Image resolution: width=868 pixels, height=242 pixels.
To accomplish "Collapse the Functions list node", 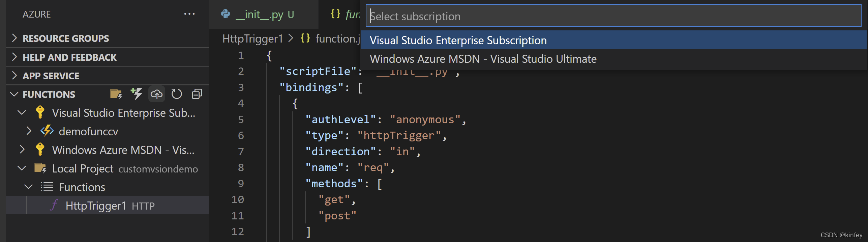I will click(x=29, y=187).
